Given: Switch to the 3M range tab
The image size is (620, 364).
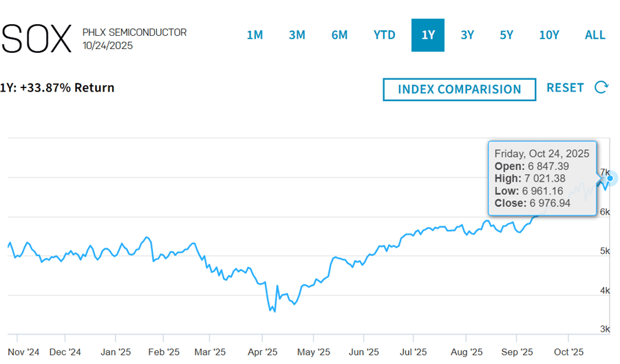Looking at the screenshot, I should [297, 35].
